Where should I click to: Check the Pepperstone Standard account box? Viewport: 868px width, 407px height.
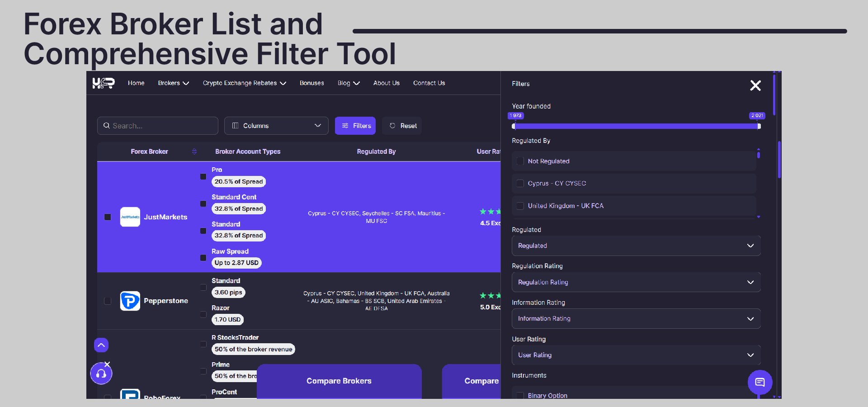203,287
